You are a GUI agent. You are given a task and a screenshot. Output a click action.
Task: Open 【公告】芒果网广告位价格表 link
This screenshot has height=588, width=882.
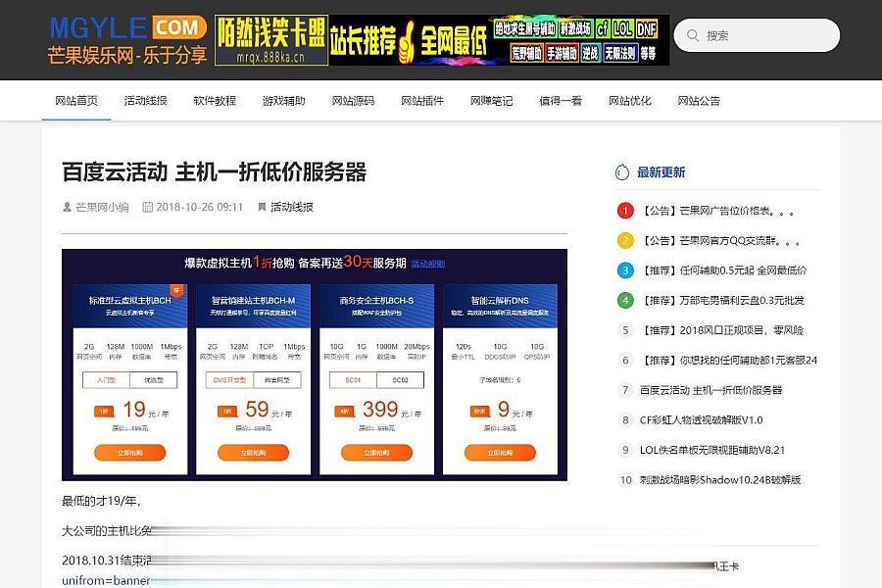click(x=718, y=211)
